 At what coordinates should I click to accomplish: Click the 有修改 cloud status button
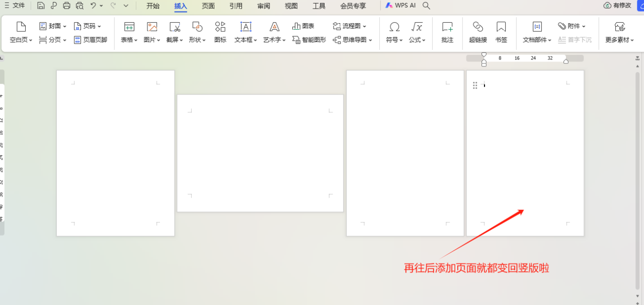[x=617, y=6]
